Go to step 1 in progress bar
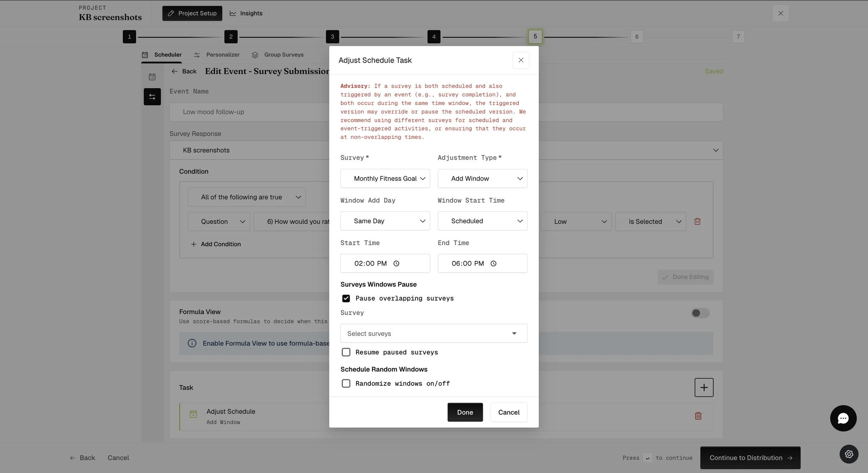868x473 pixels. [129, 36]
